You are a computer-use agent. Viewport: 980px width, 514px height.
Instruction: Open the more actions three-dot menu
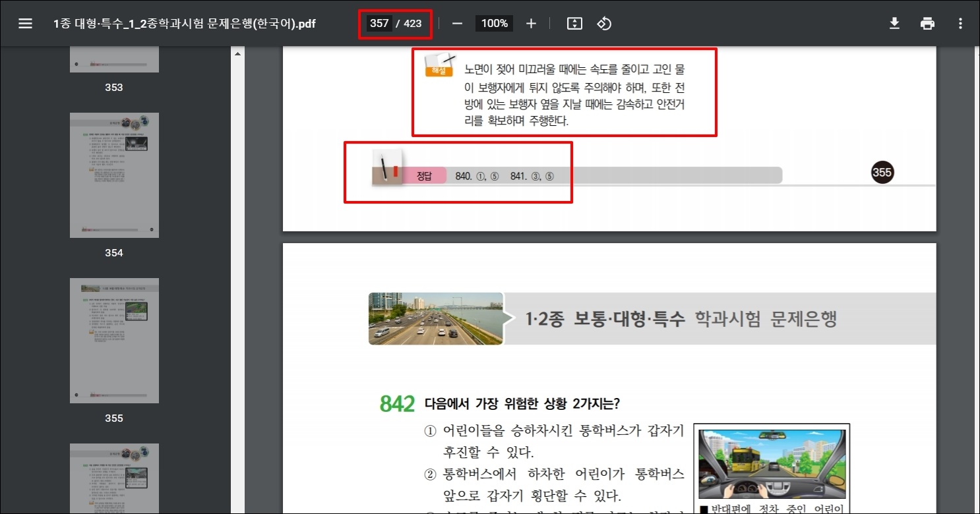coord(960,24)
